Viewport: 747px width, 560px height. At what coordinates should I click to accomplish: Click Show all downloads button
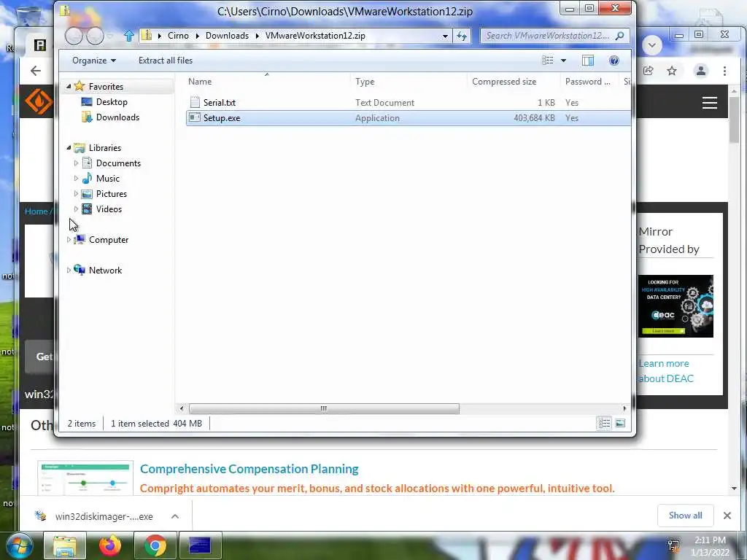[685, 516]
